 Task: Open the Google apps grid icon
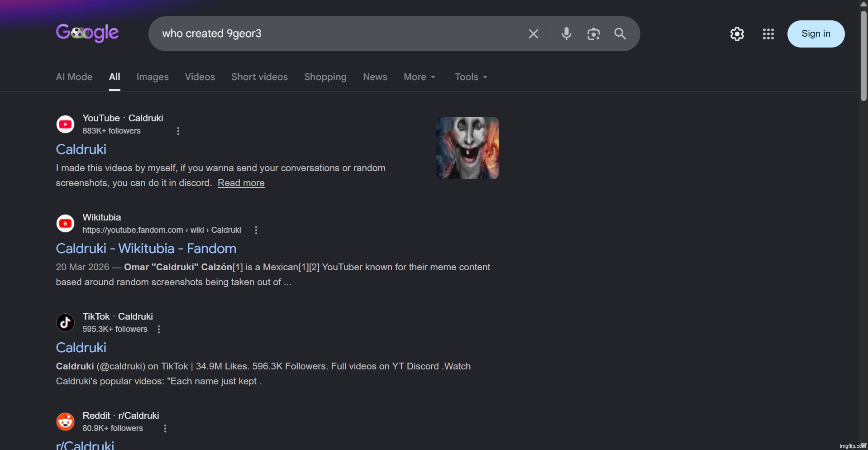coord(768,34)
